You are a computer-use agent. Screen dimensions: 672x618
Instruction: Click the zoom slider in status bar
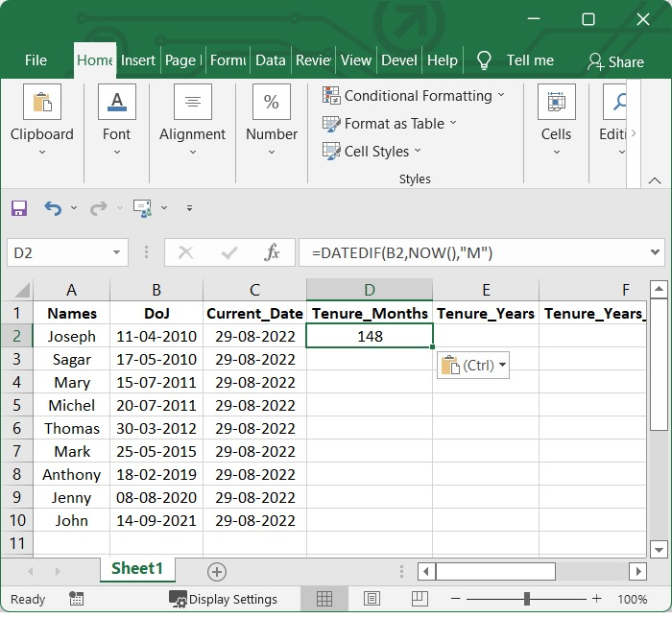coord(526,599)
